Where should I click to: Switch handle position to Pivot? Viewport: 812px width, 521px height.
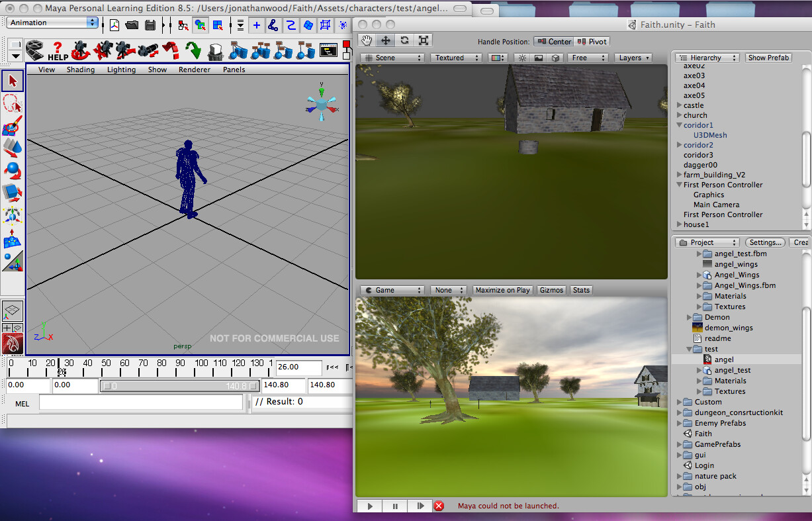point(592,41)
